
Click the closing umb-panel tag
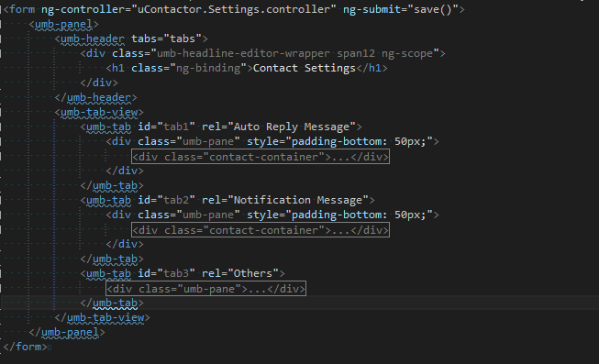coord(67,332)
